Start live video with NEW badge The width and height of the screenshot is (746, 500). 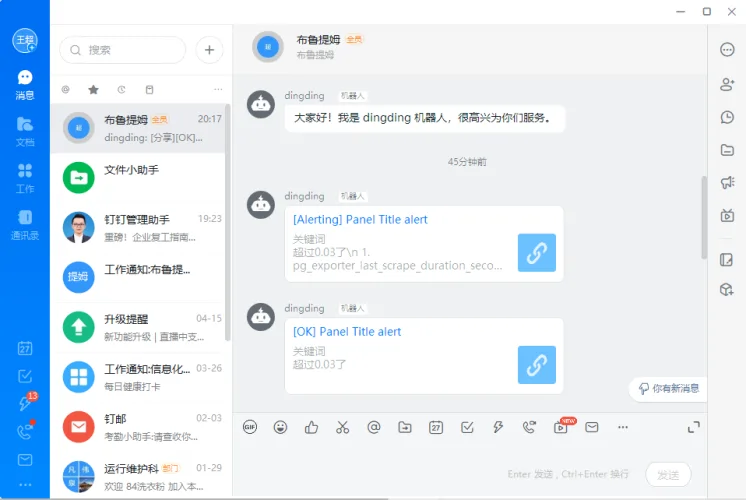[562, 426]
